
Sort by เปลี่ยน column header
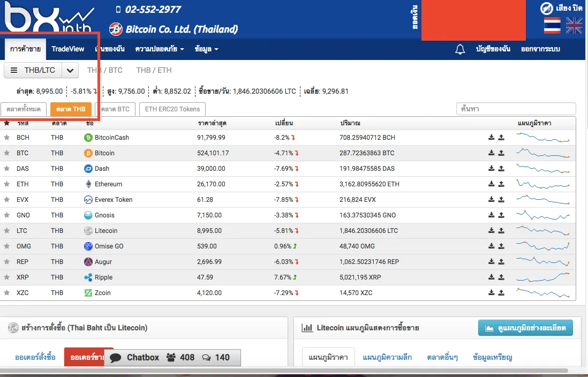pyautogui.click(x=284, y=123)
